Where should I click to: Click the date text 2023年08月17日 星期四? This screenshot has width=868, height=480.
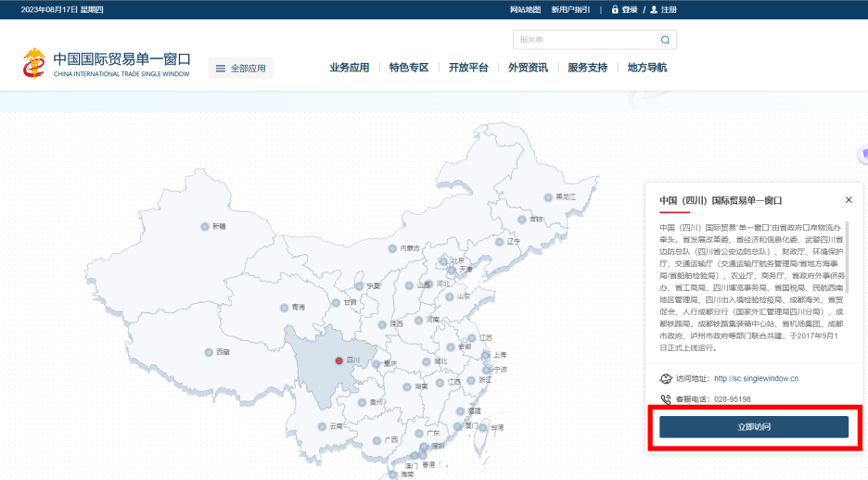click(x=62, y=9)
